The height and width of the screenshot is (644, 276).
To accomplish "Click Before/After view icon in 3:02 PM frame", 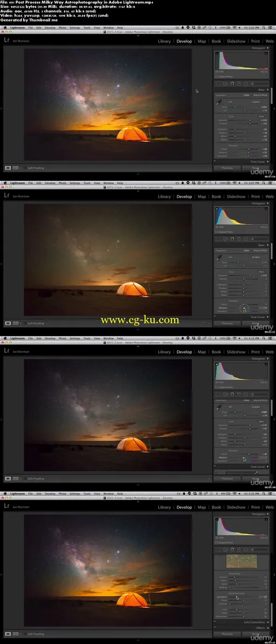I will [16, 168].
